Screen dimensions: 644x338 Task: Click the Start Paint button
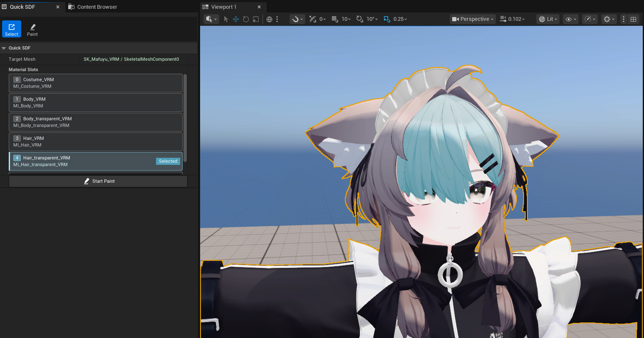[98, 181]
